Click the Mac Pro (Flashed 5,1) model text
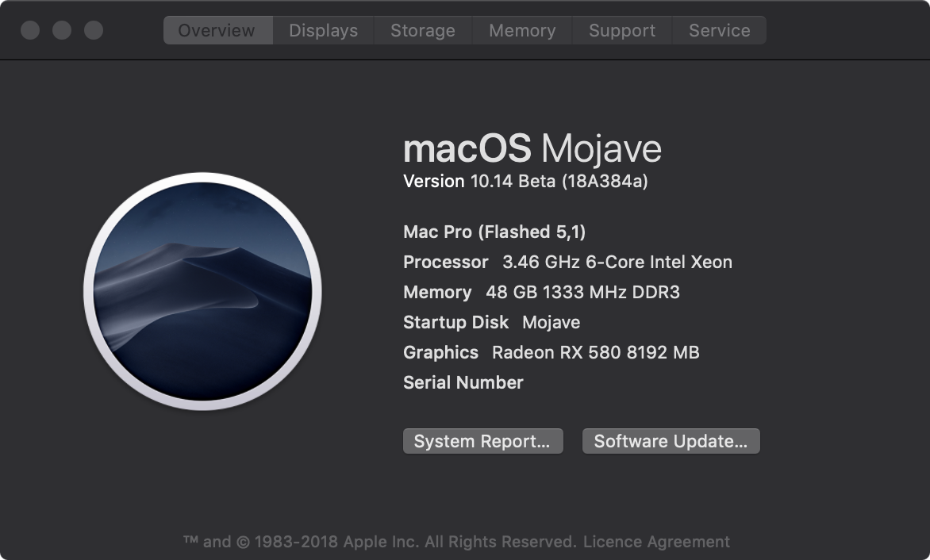Image resolution: width=930 pixels, height=560 pixels. [x=494, y=232]
